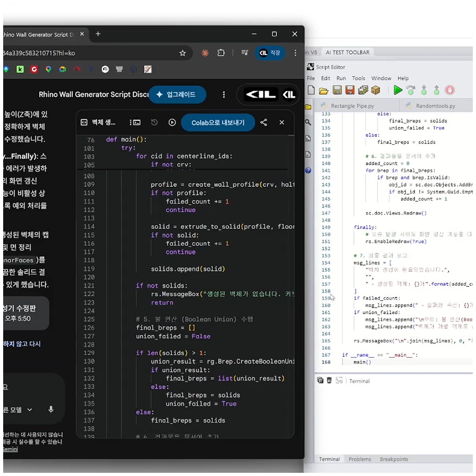
Task: Switch to the Randomtools.py tab
Action: point(436,106)
